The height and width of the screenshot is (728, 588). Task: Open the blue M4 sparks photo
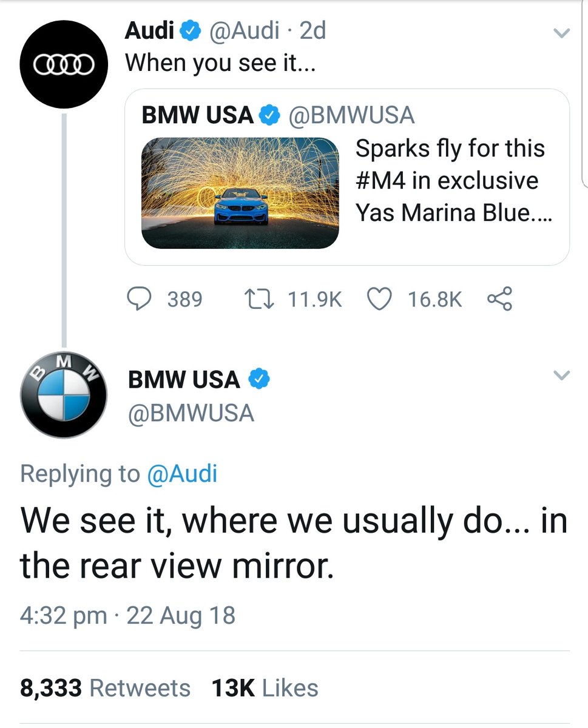240,193
